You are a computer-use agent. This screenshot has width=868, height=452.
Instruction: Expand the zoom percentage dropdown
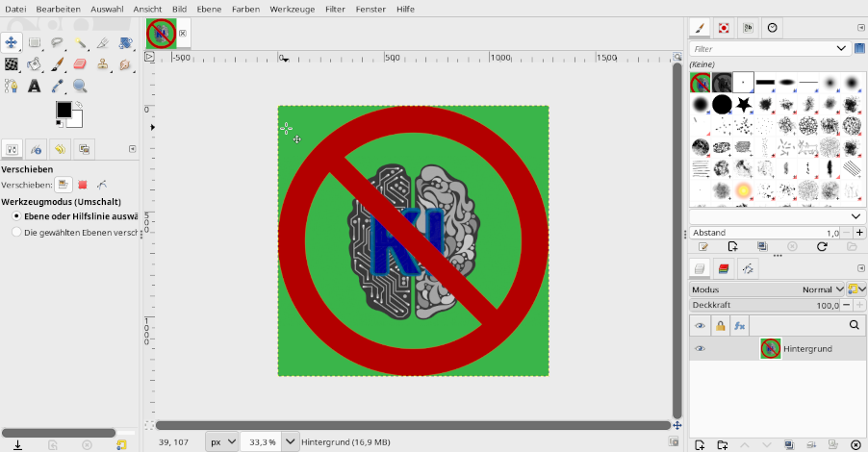[285, 441]
